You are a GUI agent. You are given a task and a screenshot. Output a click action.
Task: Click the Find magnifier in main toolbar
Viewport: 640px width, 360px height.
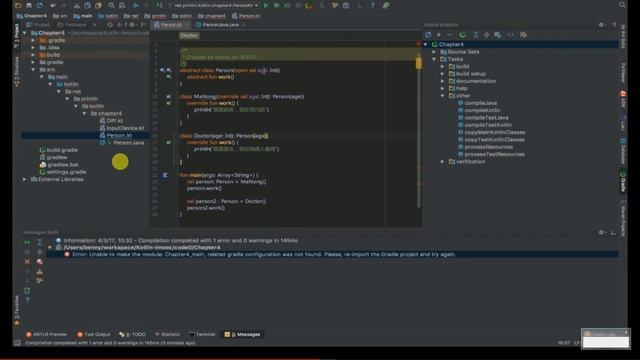111,5
